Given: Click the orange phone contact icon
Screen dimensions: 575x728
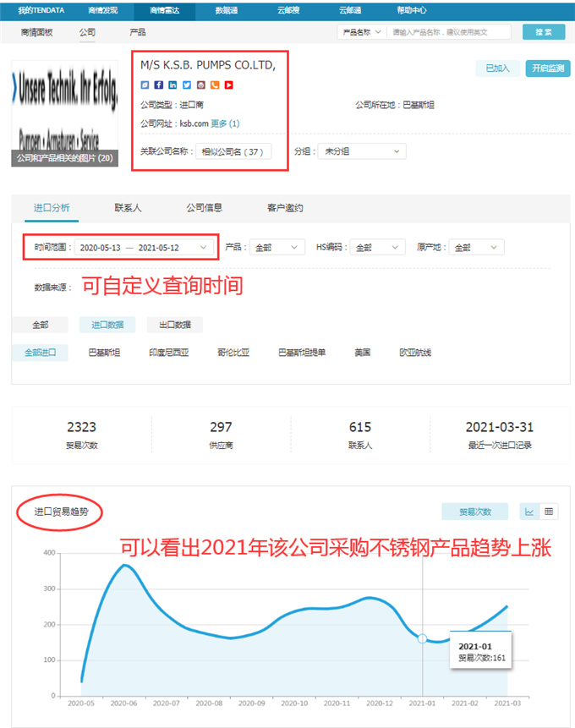Looking at the screenshot, I should coord(215,85).
